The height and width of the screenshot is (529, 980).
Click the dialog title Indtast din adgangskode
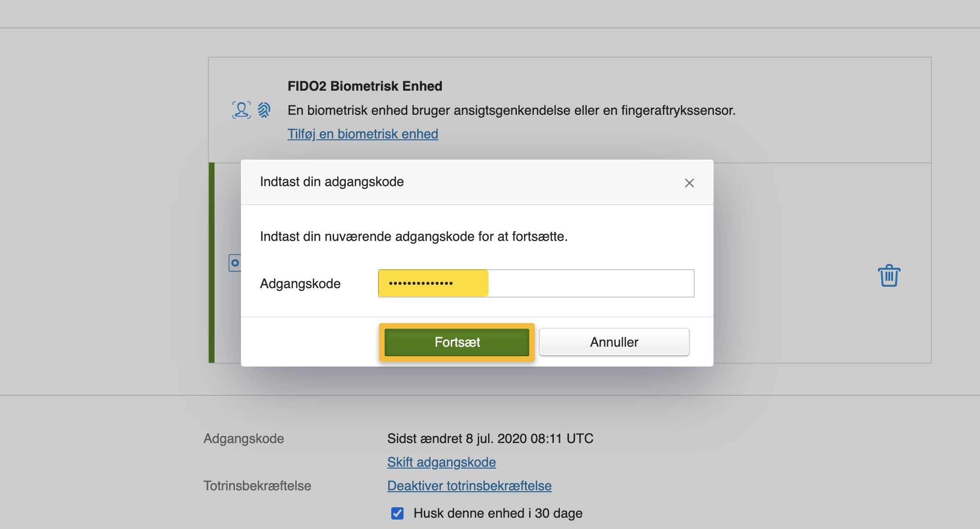[x=332, y=181]
